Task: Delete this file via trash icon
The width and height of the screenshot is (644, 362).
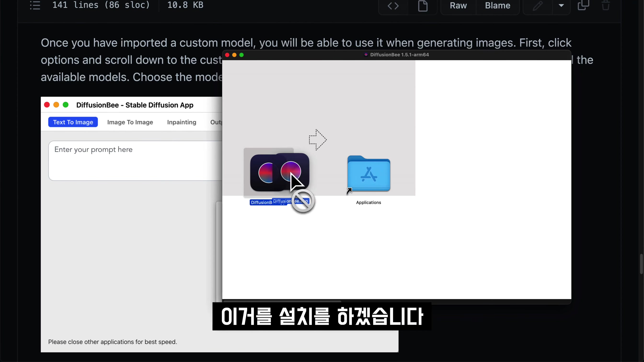Action: pyautogui.click(x=605, y=5)
